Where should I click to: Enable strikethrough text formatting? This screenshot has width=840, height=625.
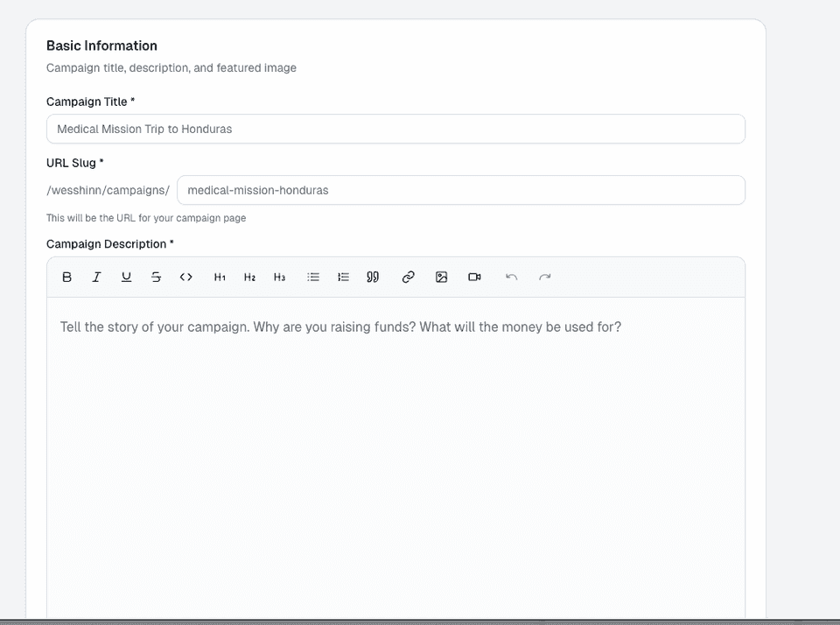coord(157,277)
